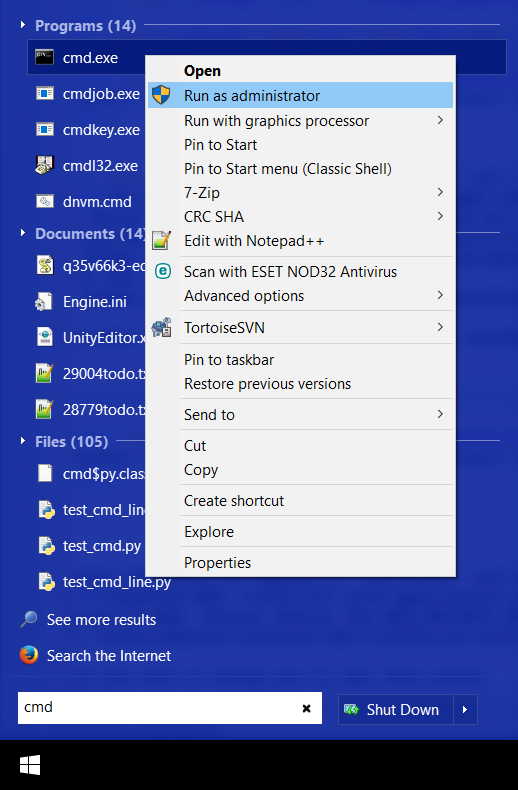Click the search field containing cmd
The height and width of the screenshot is (790, 518).
click(x=170, y=707)
